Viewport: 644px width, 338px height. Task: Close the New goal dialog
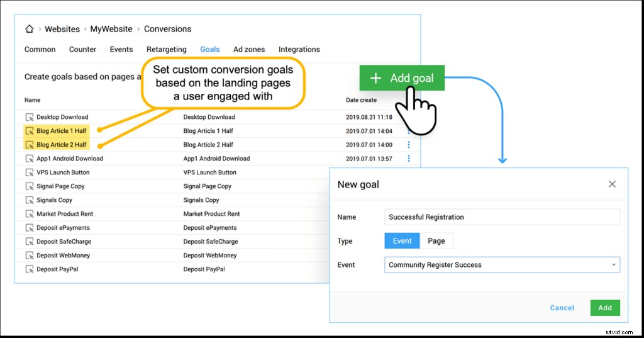point(612,184)
